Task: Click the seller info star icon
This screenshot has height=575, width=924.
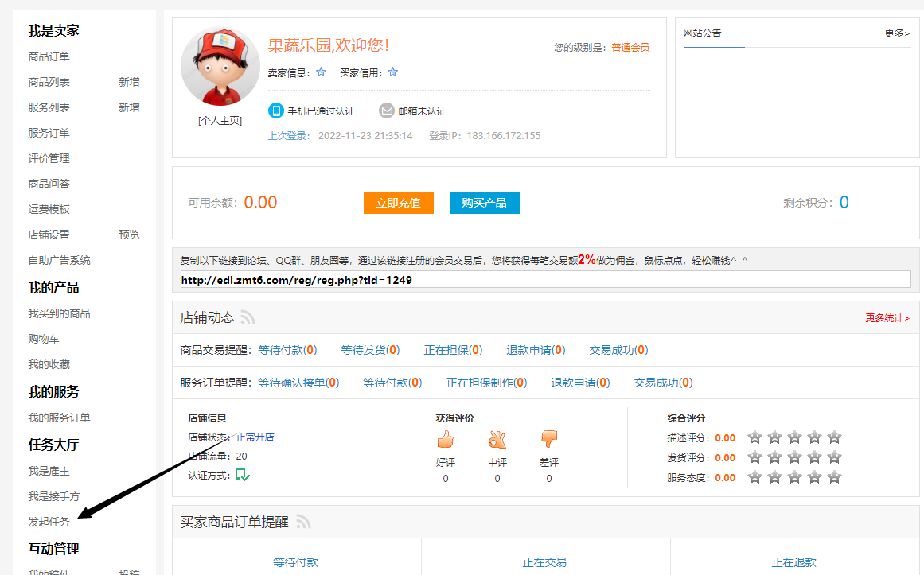Action: [x=322, y=72]
